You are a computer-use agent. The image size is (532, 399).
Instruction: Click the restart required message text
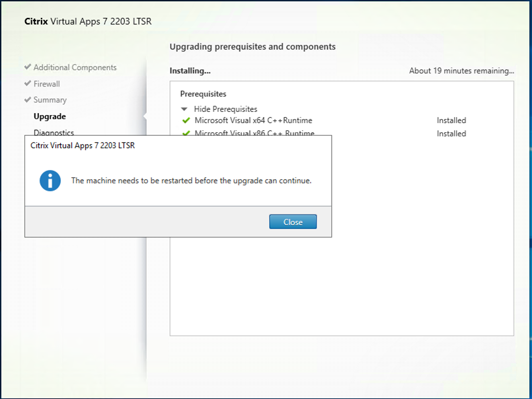[x=192, y=181]
